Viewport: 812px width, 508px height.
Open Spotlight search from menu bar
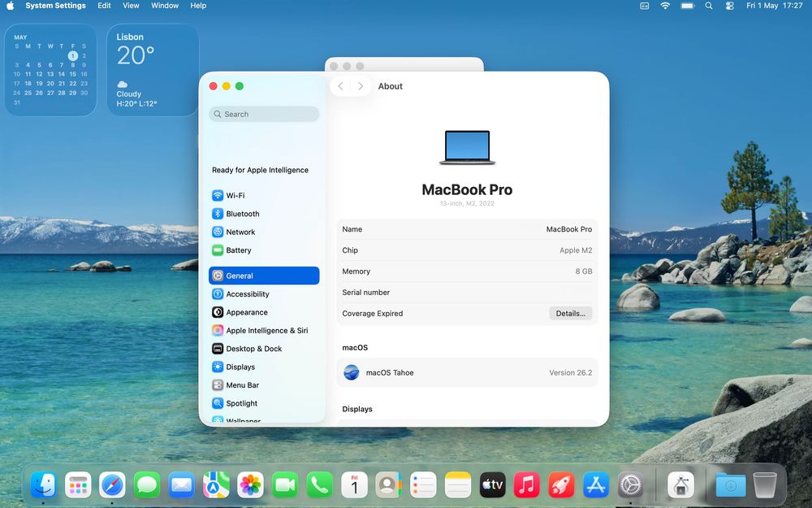point(709,6)
